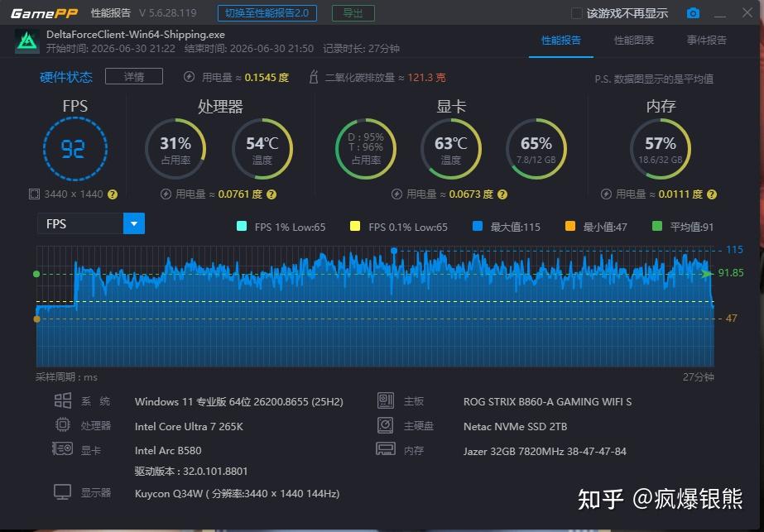Screen dimensions: 764x532
Task: Click help icon next to 3440 x 1440
Action: [113, 194]
